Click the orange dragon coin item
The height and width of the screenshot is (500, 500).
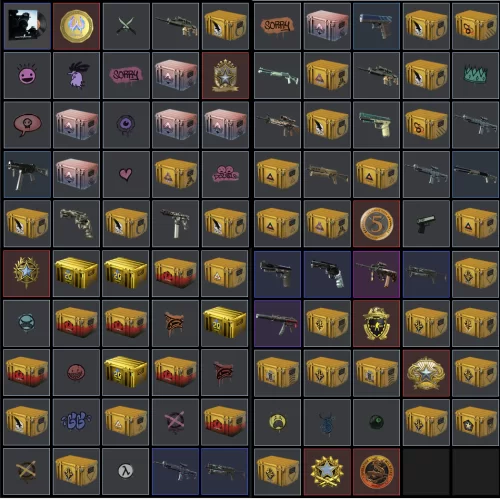click(376, 471)
